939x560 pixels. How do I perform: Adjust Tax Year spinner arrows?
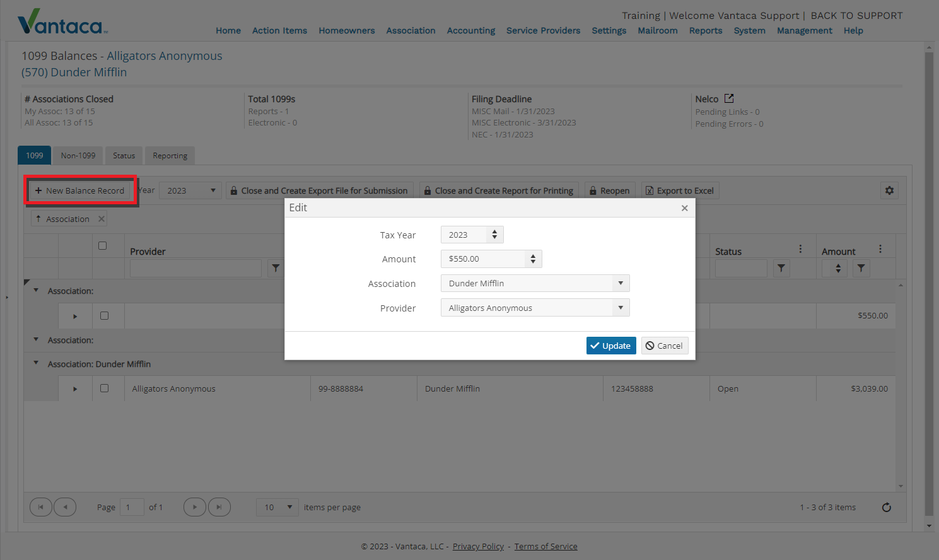[494, 235]
